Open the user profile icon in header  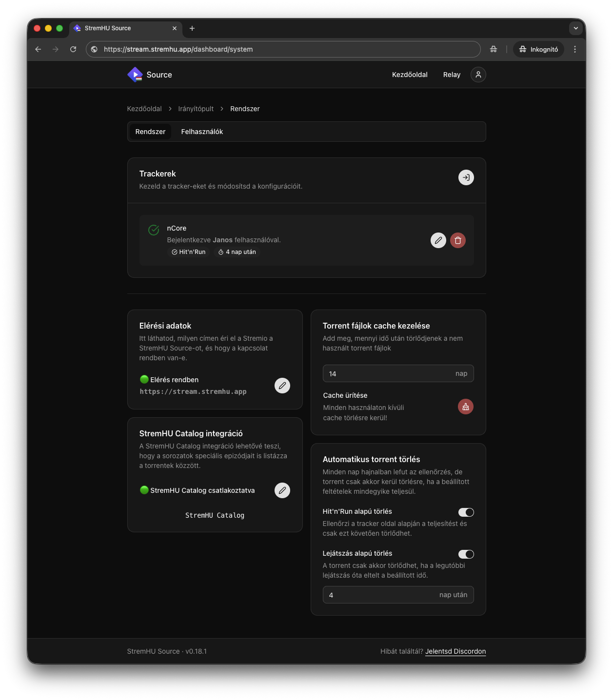click(478, 75)
